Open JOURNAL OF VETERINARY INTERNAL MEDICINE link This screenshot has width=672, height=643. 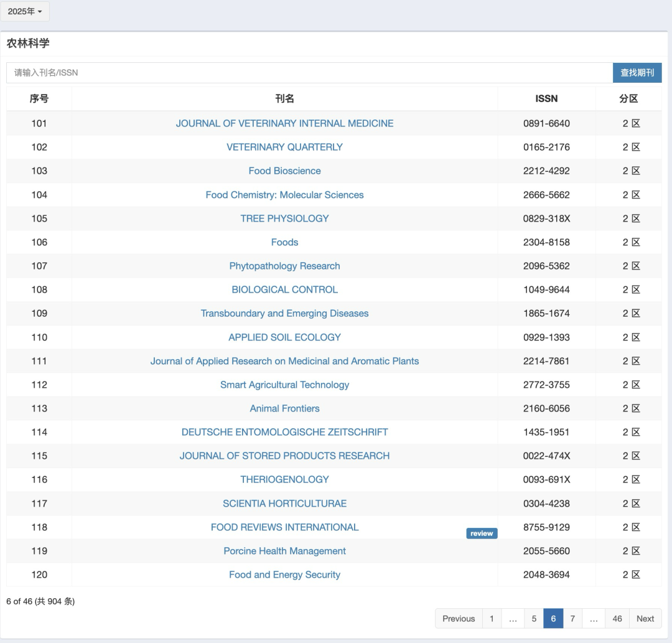click(284, 123)
